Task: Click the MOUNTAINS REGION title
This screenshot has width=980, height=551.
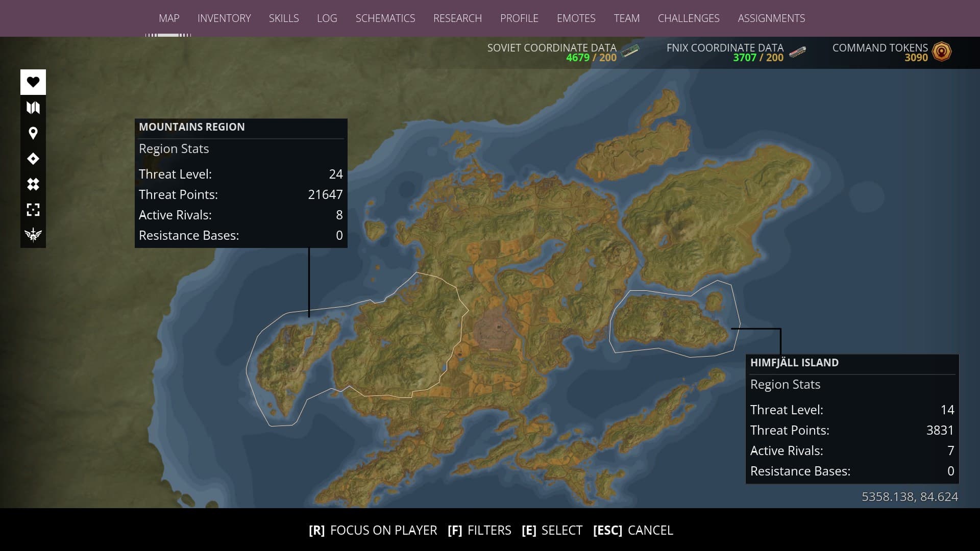Action: [192, 127]
